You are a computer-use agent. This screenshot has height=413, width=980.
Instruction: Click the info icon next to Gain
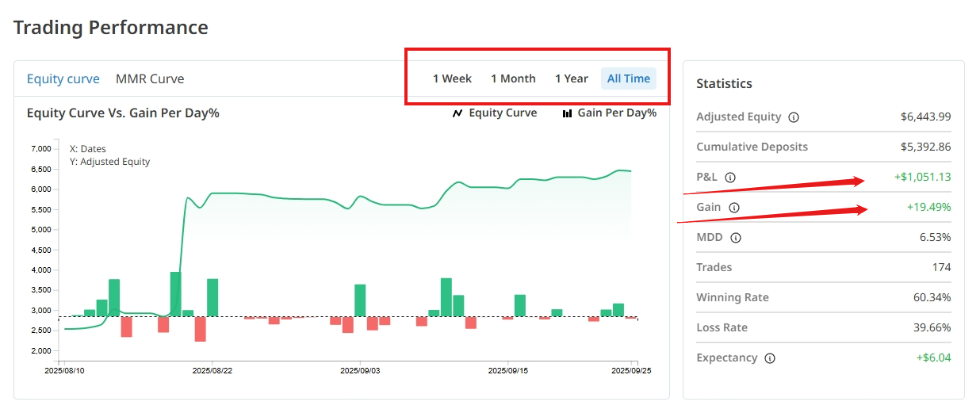(734, 208)
